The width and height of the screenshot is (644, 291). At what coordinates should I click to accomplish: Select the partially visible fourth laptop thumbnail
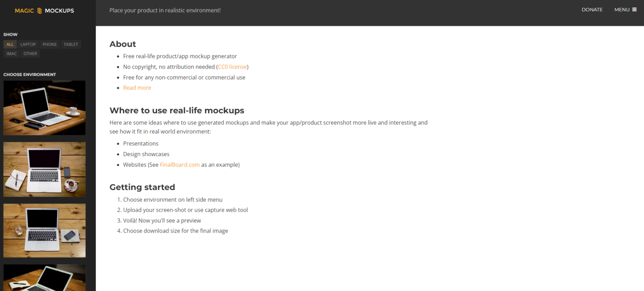click(44, 277)
